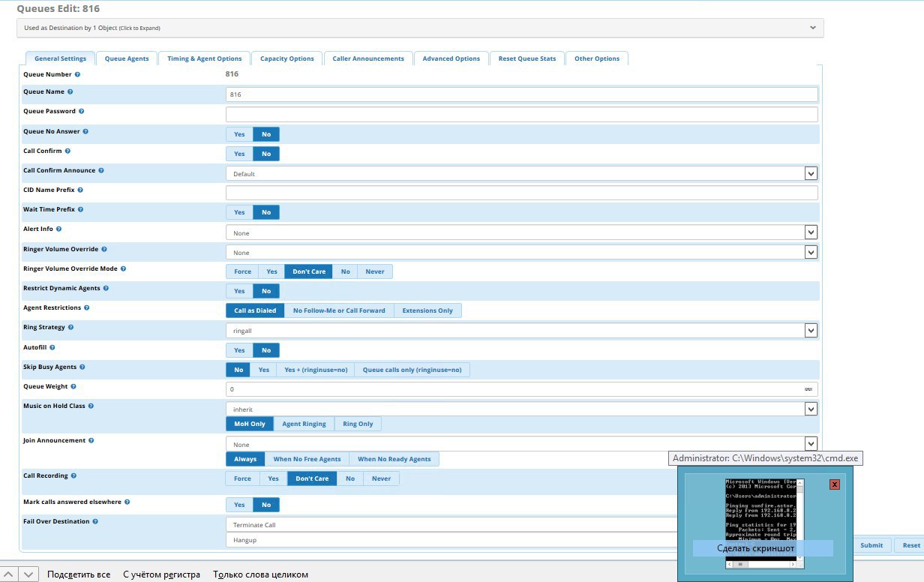
Task: Switch to Caller Announcements tab
Action: (x=368, y=58)
